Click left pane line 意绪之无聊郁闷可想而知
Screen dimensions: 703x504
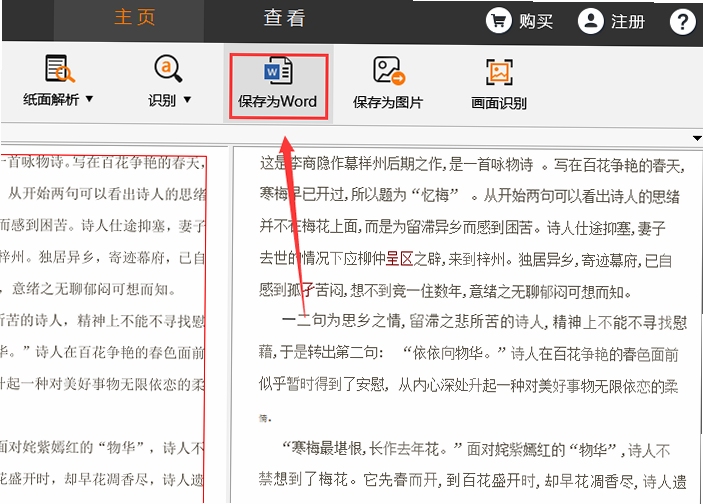pyautogui.click(x=94, y=289)
